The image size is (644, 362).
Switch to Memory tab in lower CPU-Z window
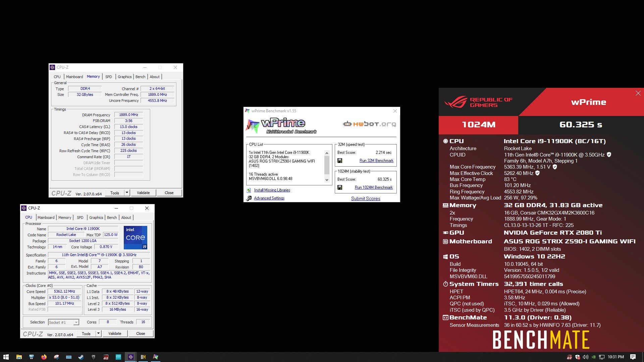(x=65, y=218)
